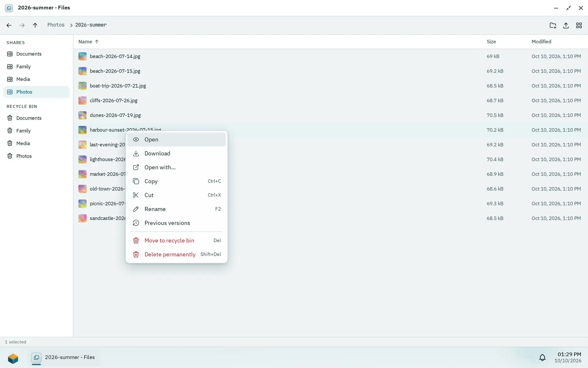Create a new folder with the toolbar icon
Viewport: 588px width, 368px height.
coord(553,25)
